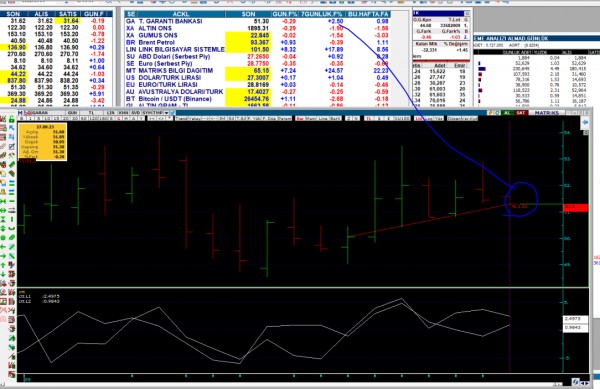Viewport: 600px width, 389px height.
Task: Switch price scale to Log mode
Action: coord(428,119)
